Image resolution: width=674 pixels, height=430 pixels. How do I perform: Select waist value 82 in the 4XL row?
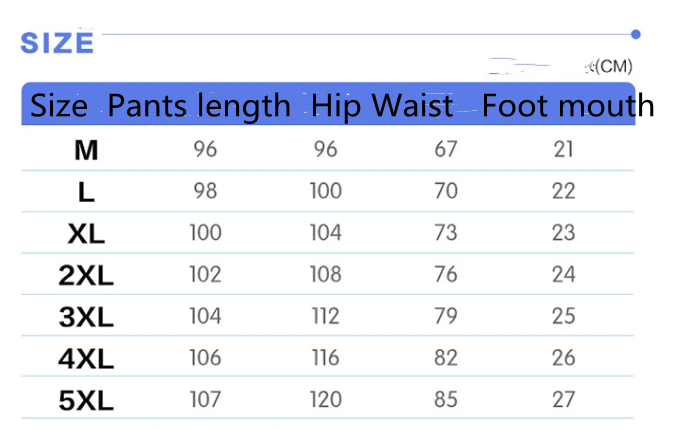[x=446, y=358]
